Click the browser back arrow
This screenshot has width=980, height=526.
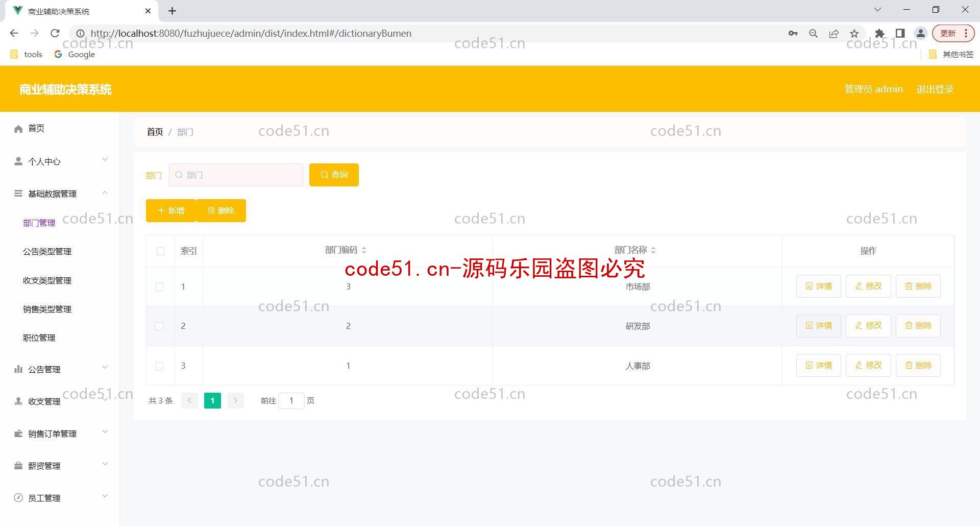click(x=14, y=33)
